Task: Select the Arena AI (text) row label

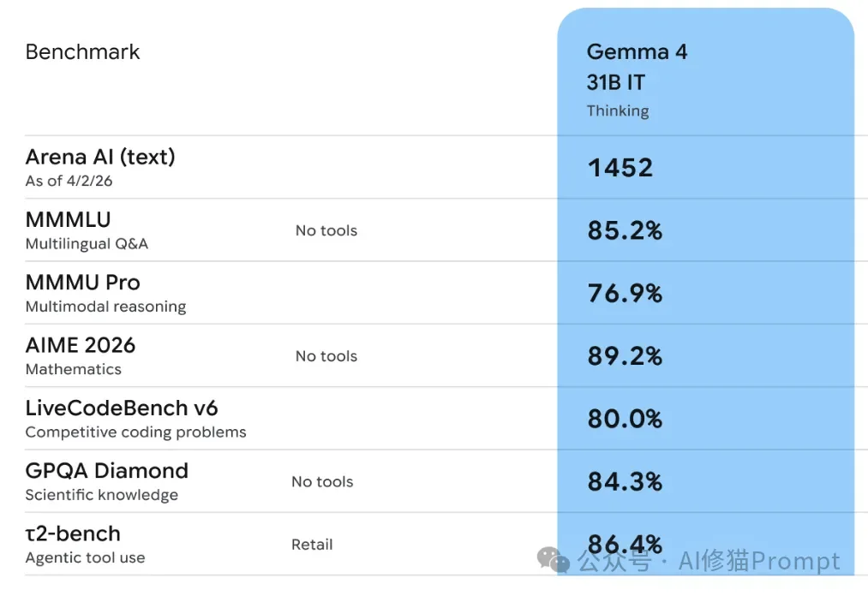Action: coord(100,157)
